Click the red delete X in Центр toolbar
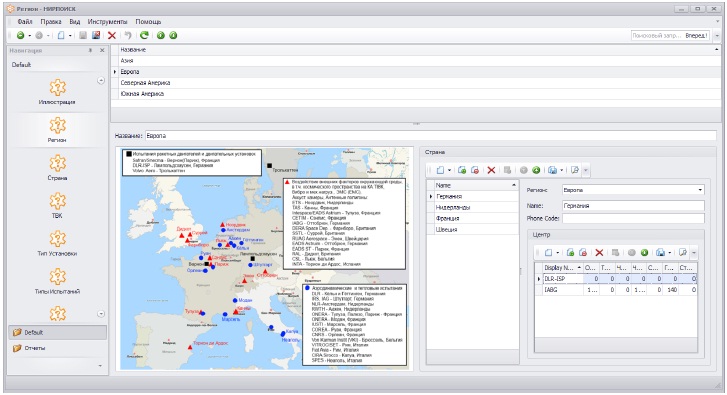Viewport: 727px width, 395px height. pyautogui.click(x=599, y=253)
